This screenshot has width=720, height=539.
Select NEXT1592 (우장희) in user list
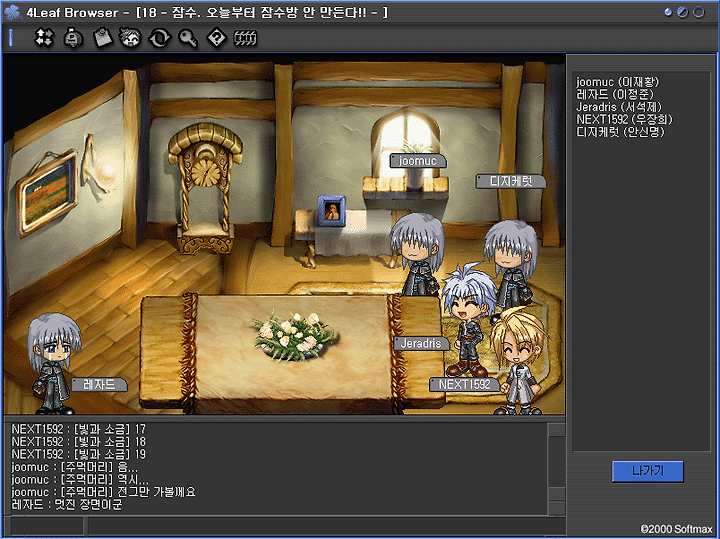pyautogui.click(x=624, y=119)
